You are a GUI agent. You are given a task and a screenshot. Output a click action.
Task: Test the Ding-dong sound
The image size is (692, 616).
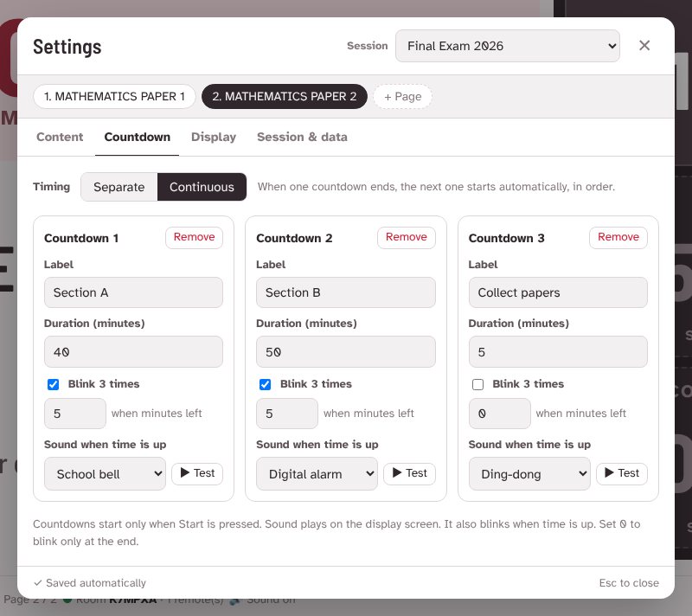(x=621, y=473)
